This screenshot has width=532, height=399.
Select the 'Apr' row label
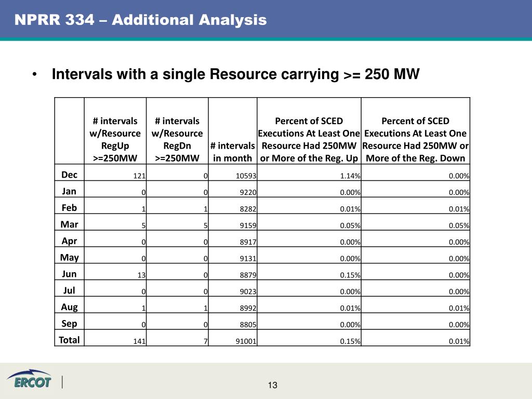click(x=69, y=241)
